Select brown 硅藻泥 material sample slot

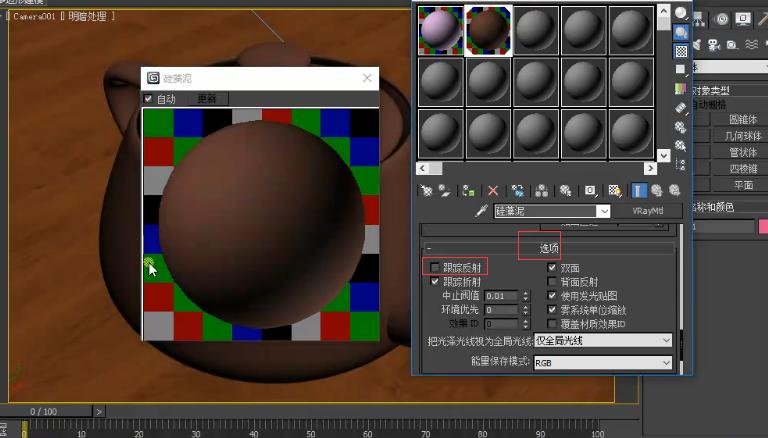click(488, 30)
